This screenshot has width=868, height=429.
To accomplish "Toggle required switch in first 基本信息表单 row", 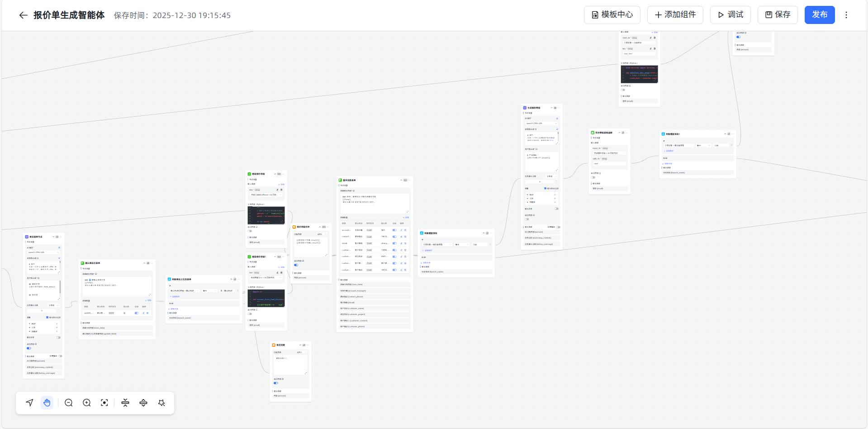I will (394, 230).
